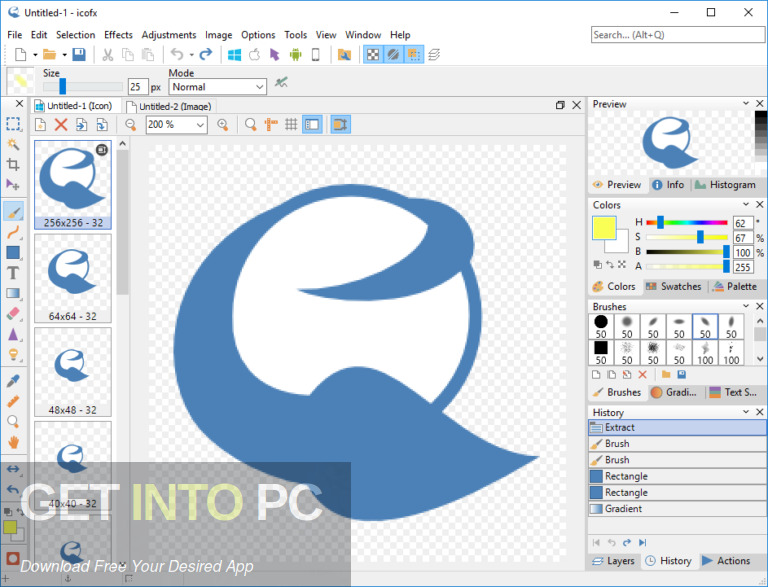Image resolution: width=768 pixels, height=587 pixels.
Task: Switch to the Actions tab
Action: (726, 561)
